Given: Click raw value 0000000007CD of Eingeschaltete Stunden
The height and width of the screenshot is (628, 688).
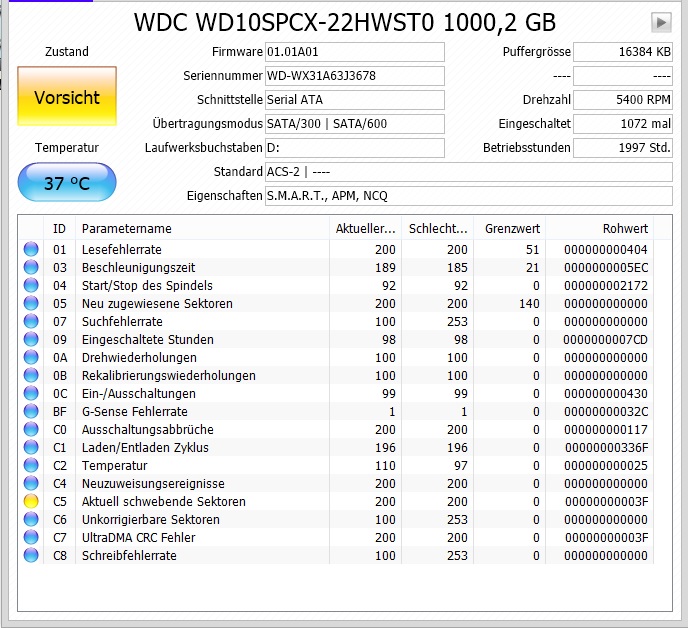Looking at the screenshot, I should click(606, 339).
